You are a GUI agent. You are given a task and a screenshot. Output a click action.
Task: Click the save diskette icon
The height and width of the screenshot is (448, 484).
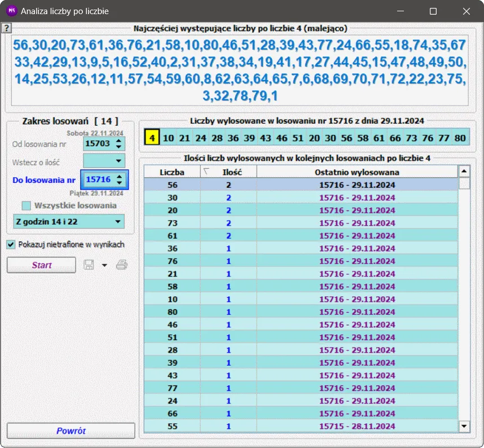(x=89, y=265)
